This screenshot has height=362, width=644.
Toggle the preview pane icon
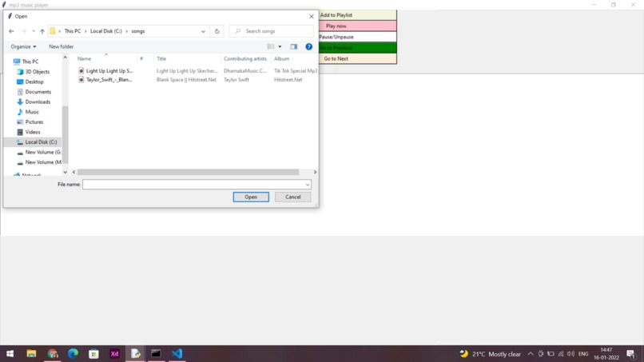(x=294, y=47)
